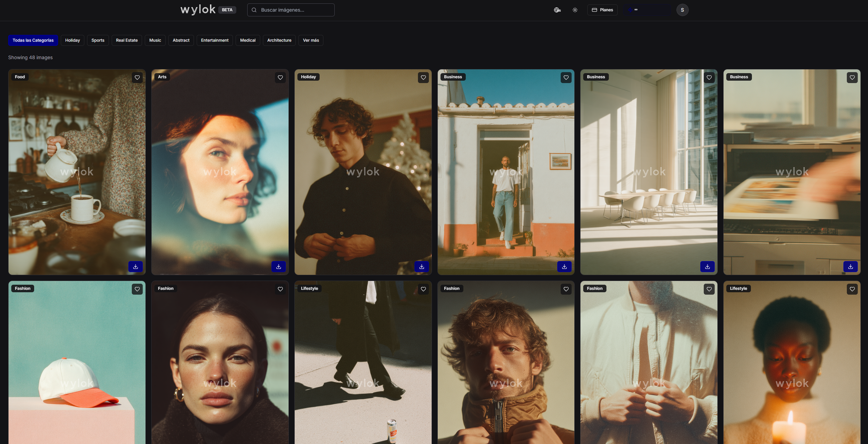Heart the Fashion white cap image
The width and height of the screenshot is (868, 444).
(137, 289)
